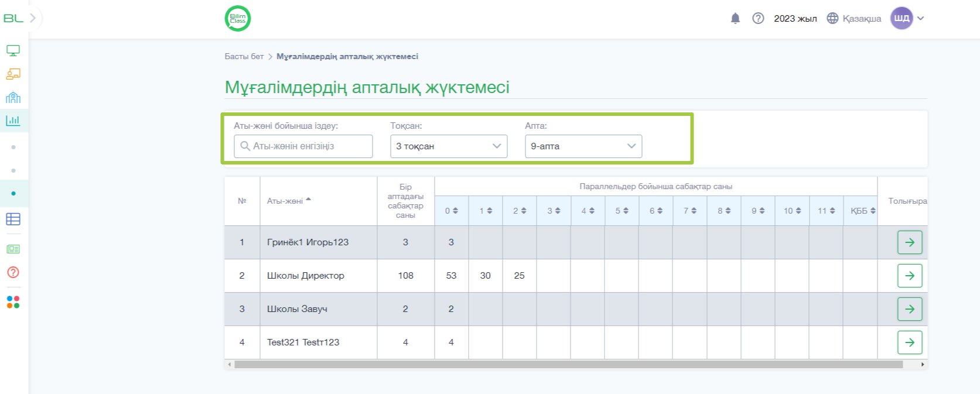Click the name Гринёк1 Игорь123
The image size is (980, 394).
click(x=308, y=242)
